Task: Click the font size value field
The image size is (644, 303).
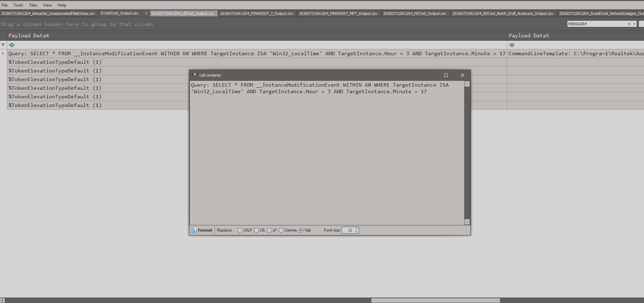Action: 348,230
